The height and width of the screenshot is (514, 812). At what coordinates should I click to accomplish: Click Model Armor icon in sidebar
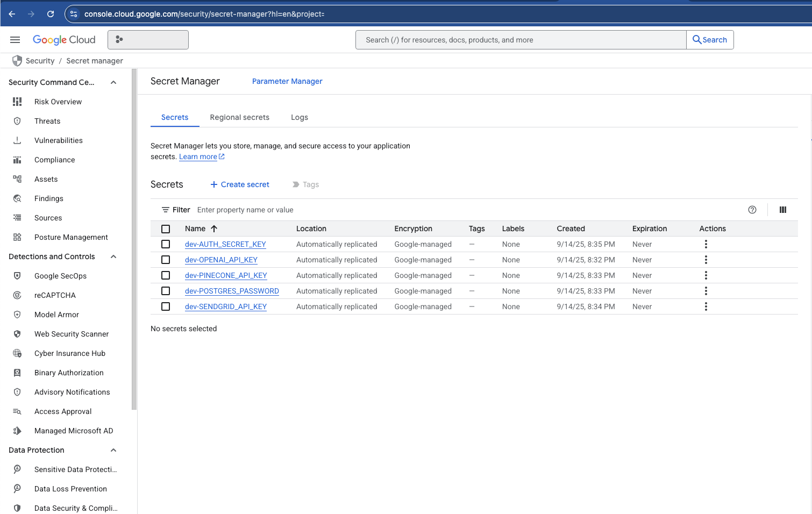(17, 315)
